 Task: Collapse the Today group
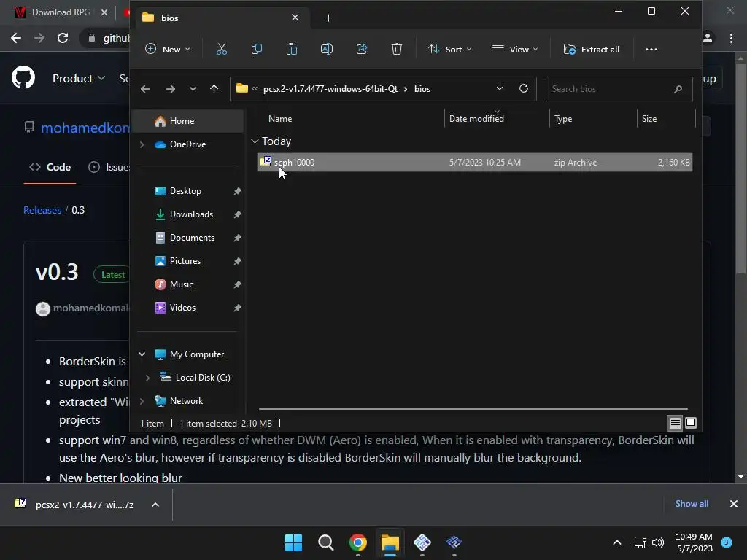pos(255,141)
